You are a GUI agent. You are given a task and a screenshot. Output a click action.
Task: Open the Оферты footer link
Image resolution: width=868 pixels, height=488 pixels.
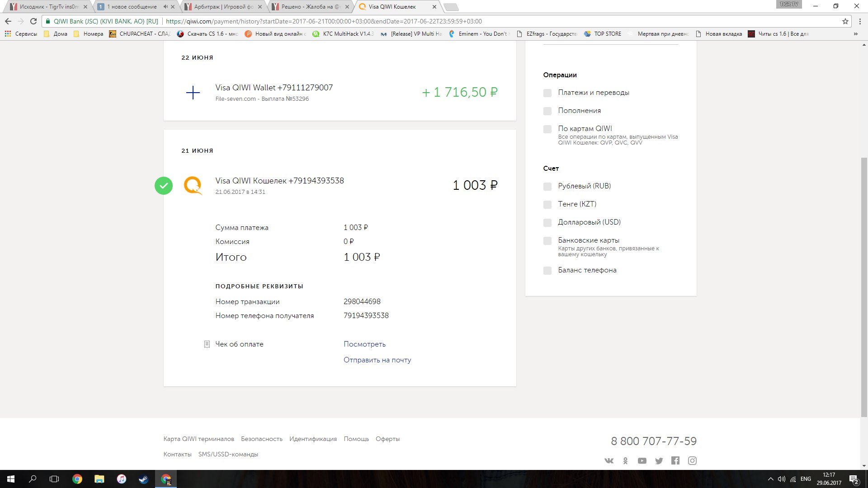pyautogui.click(x=387, y=439)
